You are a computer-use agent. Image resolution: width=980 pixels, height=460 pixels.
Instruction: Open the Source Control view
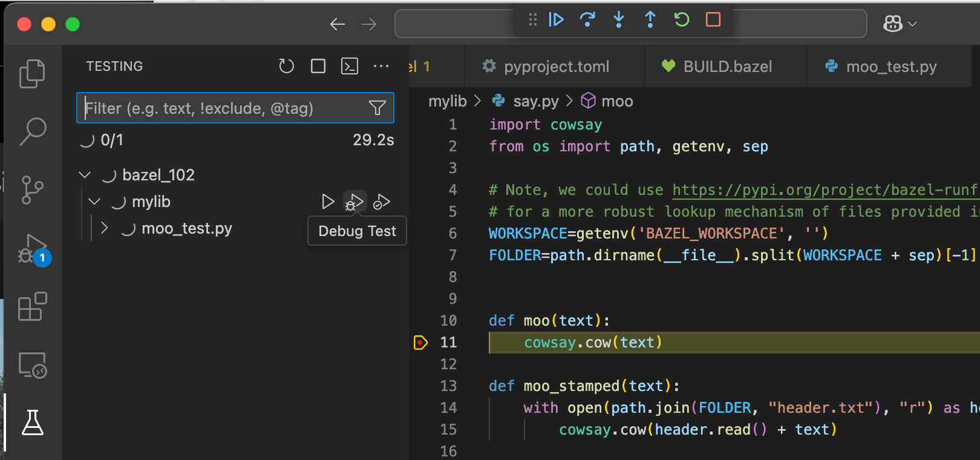point(33,190)
